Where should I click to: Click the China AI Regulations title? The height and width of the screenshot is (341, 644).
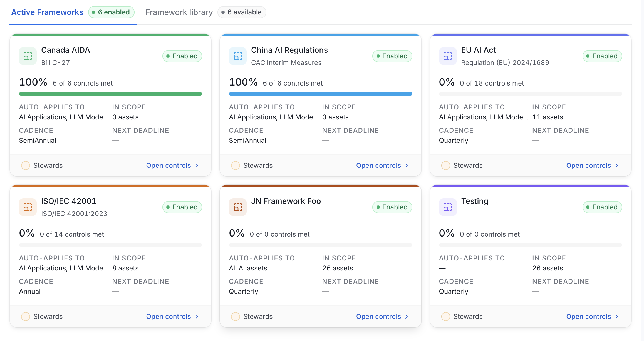pos(289,50)
